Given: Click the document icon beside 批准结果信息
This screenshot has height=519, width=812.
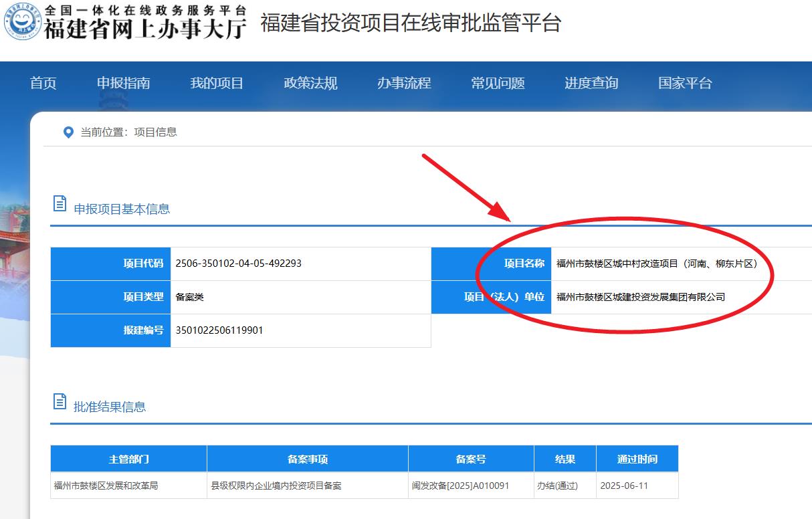Looking at the screenshot, I should (x=60, y=401).
